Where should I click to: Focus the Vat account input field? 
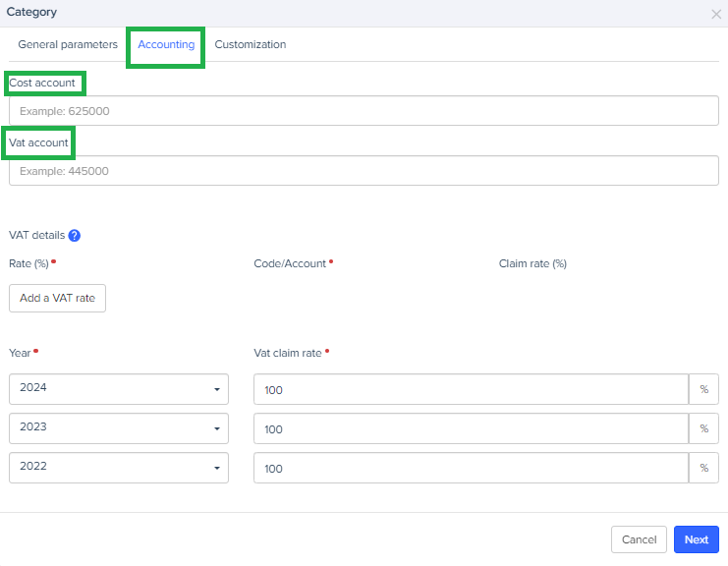click(364, 171)
